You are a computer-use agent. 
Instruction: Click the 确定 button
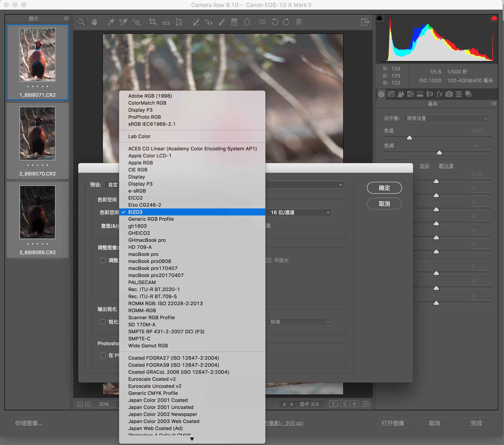(x=384, y=188)
